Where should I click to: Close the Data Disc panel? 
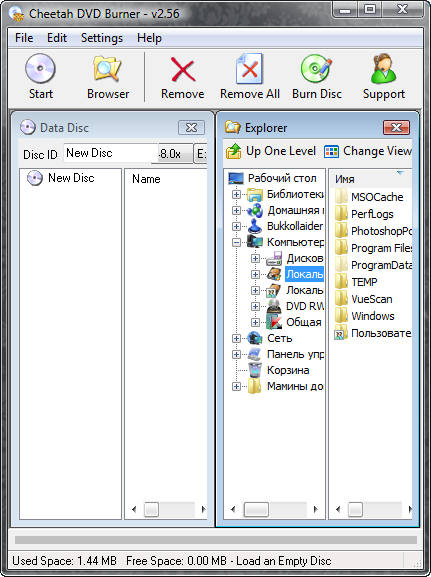coord(191,128)
